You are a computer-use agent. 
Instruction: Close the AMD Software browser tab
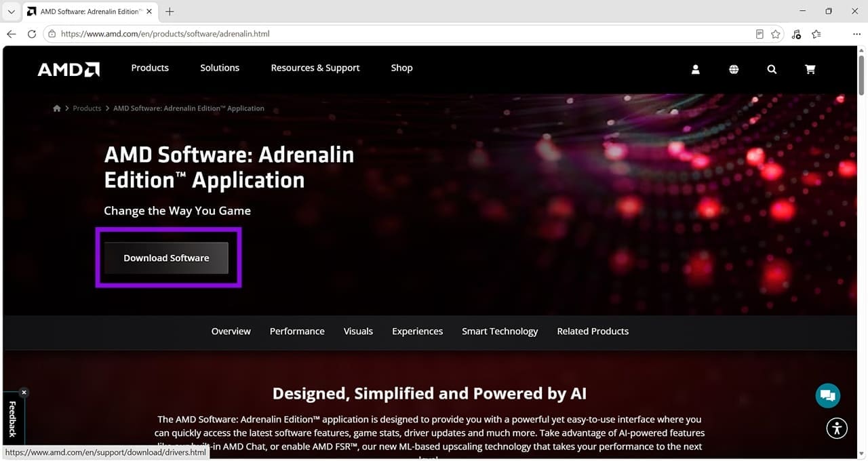pyautogui.click(x=150, y=12)
